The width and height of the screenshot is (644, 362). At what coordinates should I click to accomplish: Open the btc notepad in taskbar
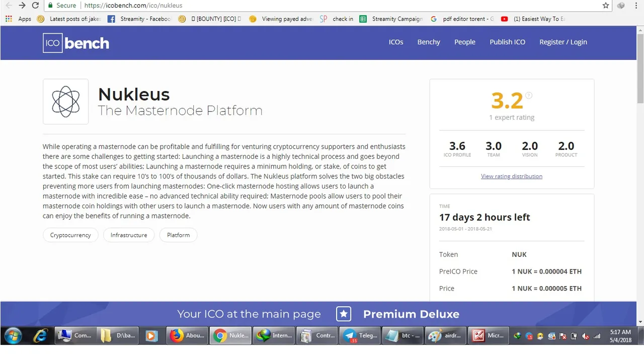coord(403,335)
